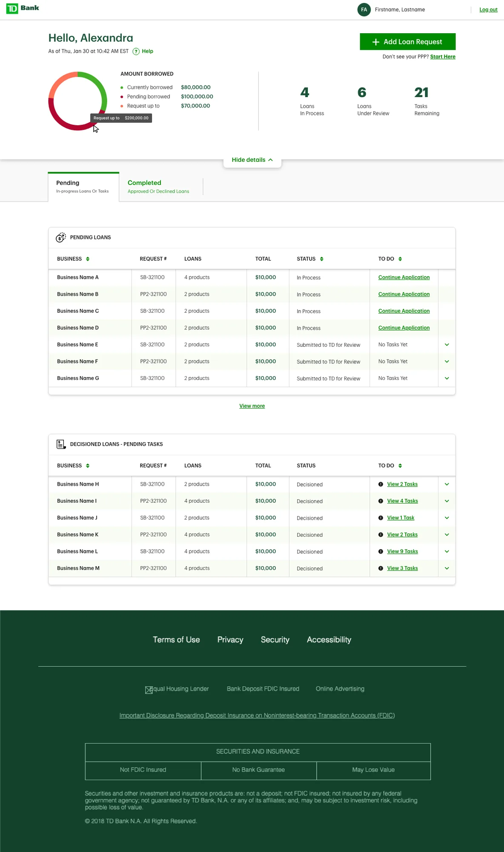Click Online Advertising footer link

tap(340, 689)
